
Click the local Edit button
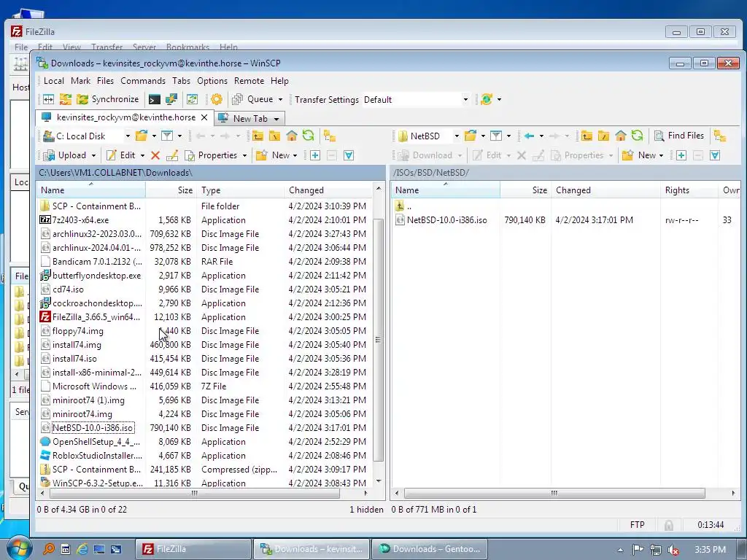pyautogui.click(x=121, y=155)
